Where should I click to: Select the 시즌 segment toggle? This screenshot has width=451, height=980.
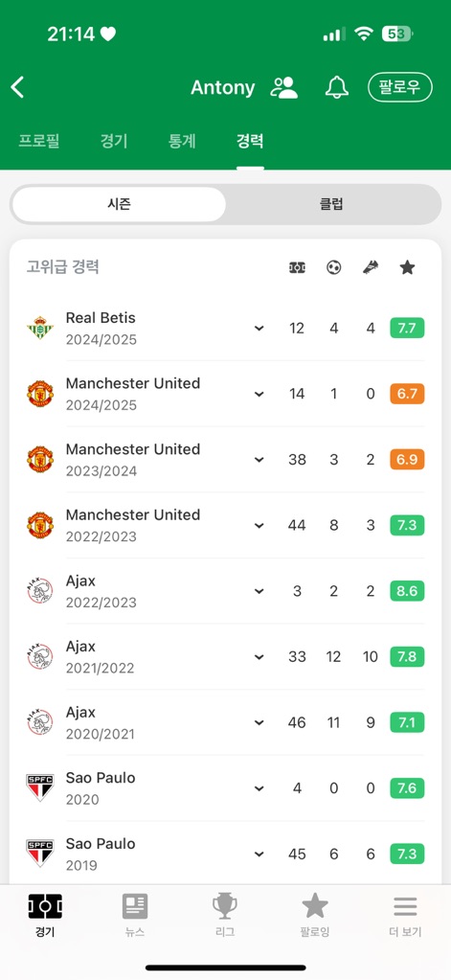118,204
